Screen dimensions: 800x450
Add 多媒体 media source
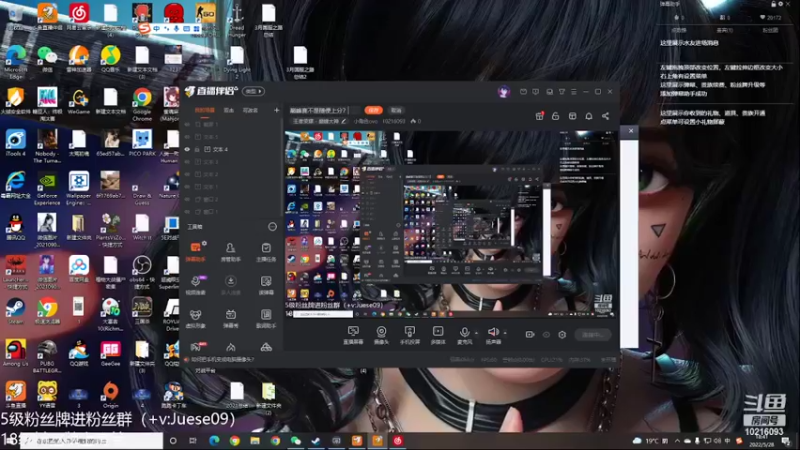point(438,335)
